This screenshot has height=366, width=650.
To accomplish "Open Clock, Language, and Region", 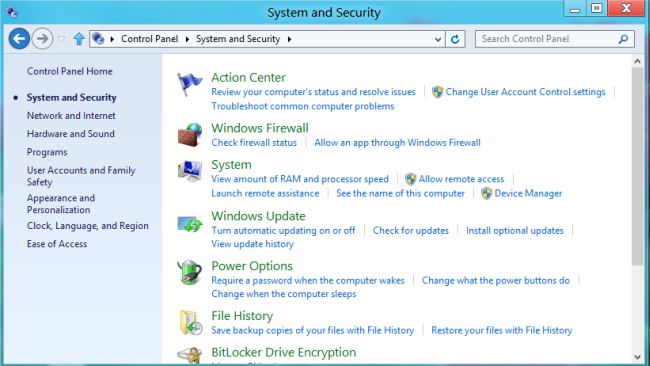I will pos(87,226).
